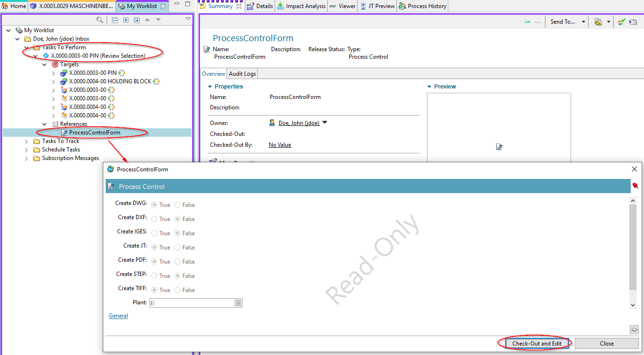Click the chain-link folder icon in the Summary toolbar
This screenshot has height=355, width=644.
[598, 22]
